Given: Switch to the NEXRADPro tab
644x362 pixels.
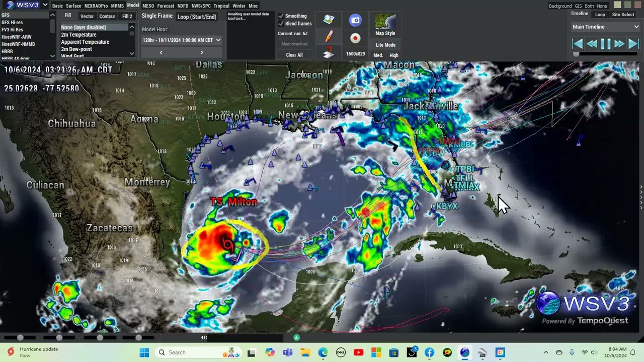Looking at the screenshot, I should [x=96, y=6].
